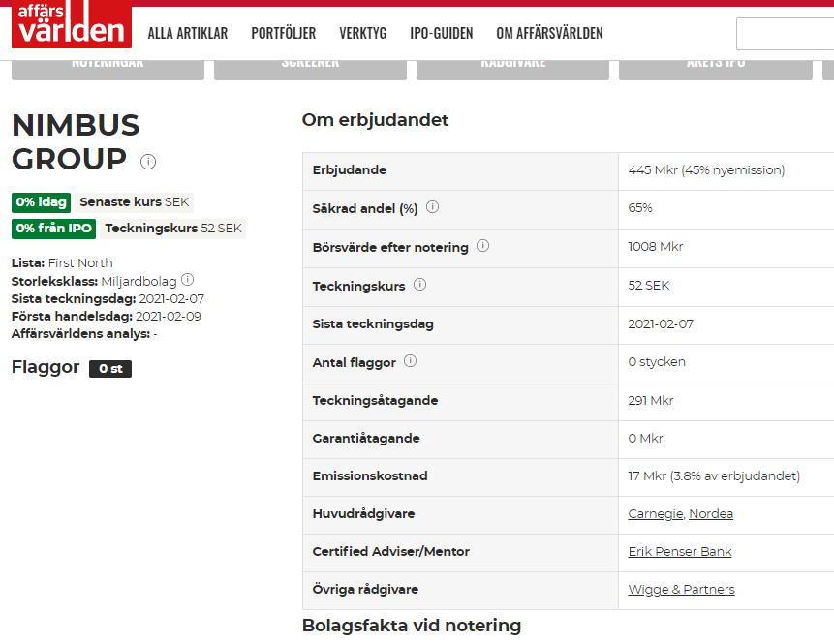Click info icon next to Nimbus Group heading

coord(148,162)
